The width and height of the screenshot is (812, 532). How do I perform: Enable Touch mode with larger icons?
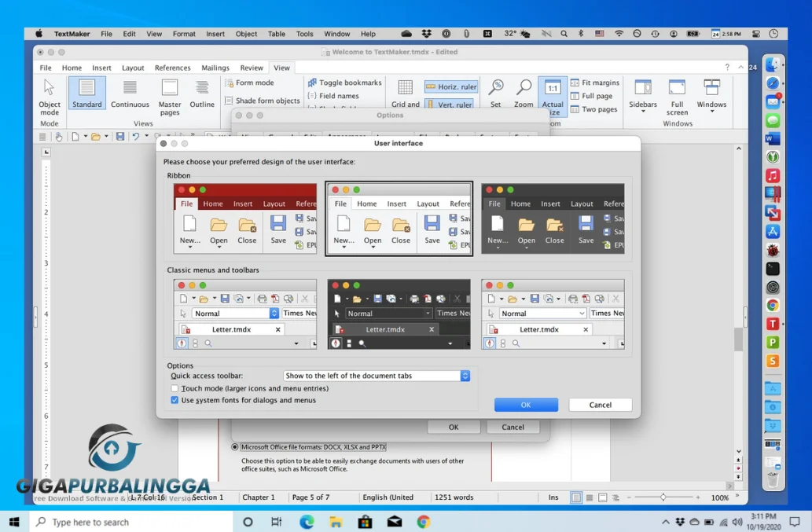click(175, 388)
